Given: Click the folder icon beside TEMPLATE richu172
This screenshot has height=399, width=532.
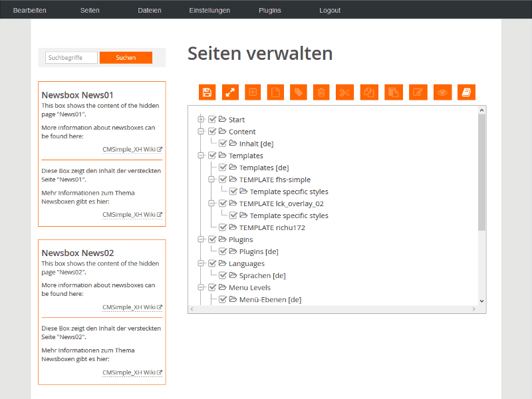Looking at the screenshot, I should coord(233,227).
